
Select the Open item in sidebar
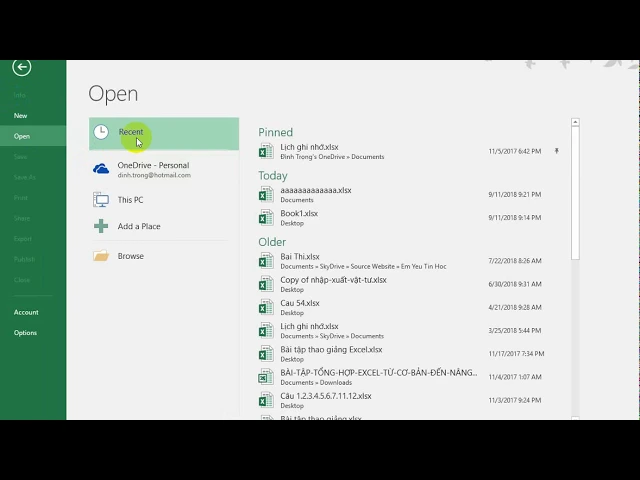(22, 136)
